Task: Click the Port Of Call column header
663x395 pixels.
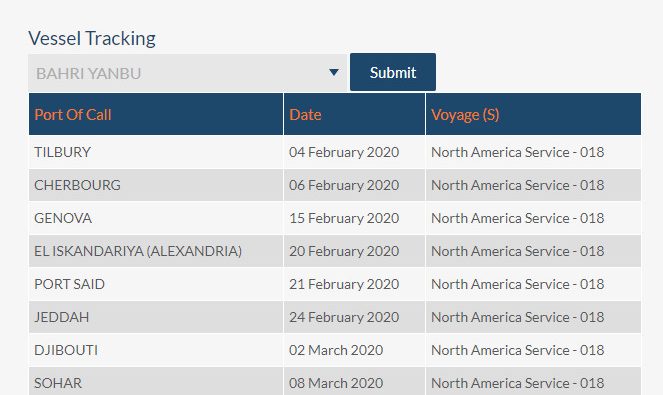Action: pos(156,114)
